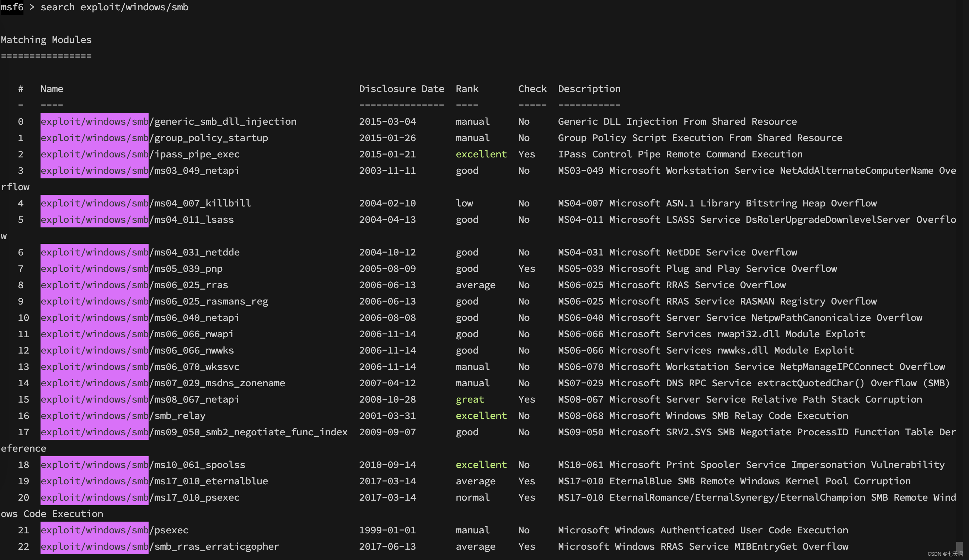This screenshot has height=560, width=969.
Task: Click description 'Group Policy Script Execution From Shared Resource'
Action: pyautogui.click(x=700, y=138)
